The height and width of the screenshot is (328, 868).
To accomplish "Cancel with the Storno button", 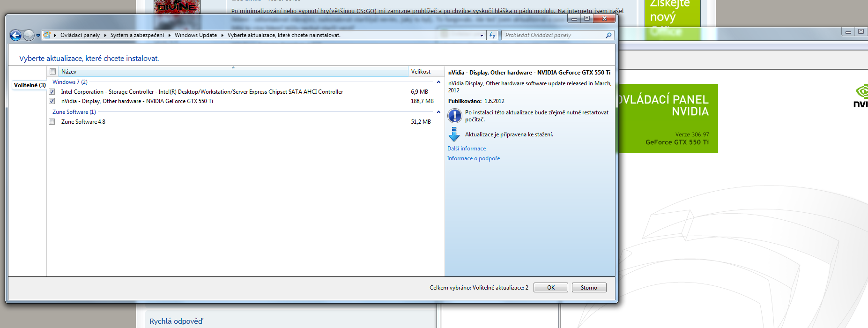I will 589,288.
